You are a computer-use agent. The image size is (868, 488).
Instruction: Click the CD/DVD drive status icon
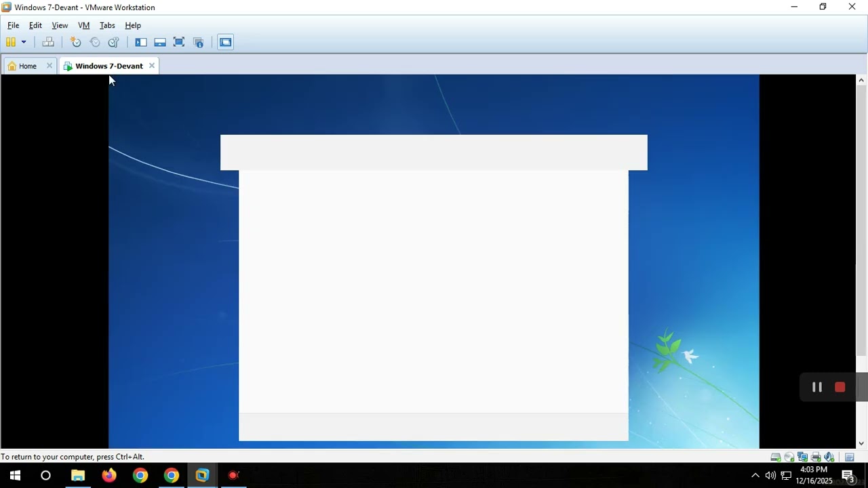[789, 457]
